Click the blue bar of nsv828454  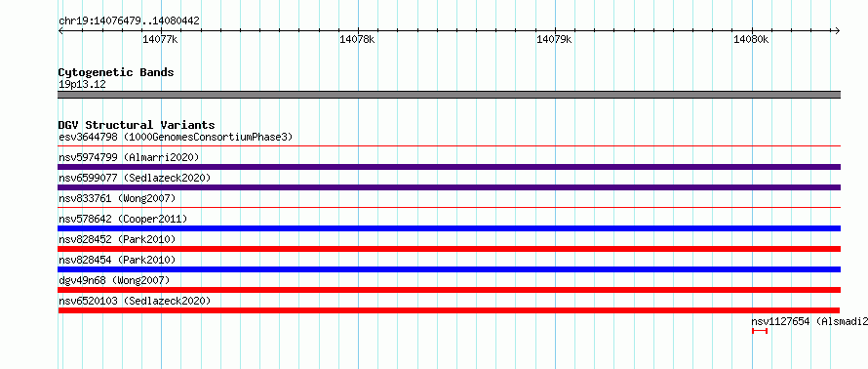[449, 269]
